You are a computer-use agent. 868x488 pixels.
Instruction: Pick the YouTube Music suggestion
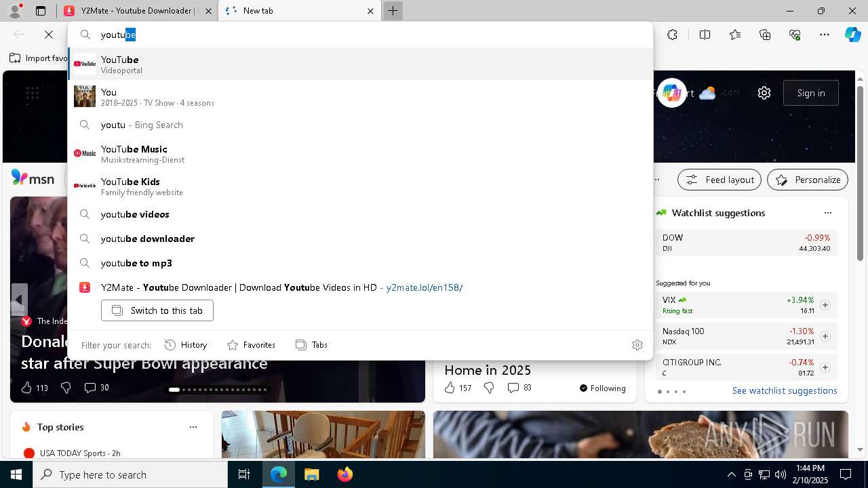click(x=361, y=154)
